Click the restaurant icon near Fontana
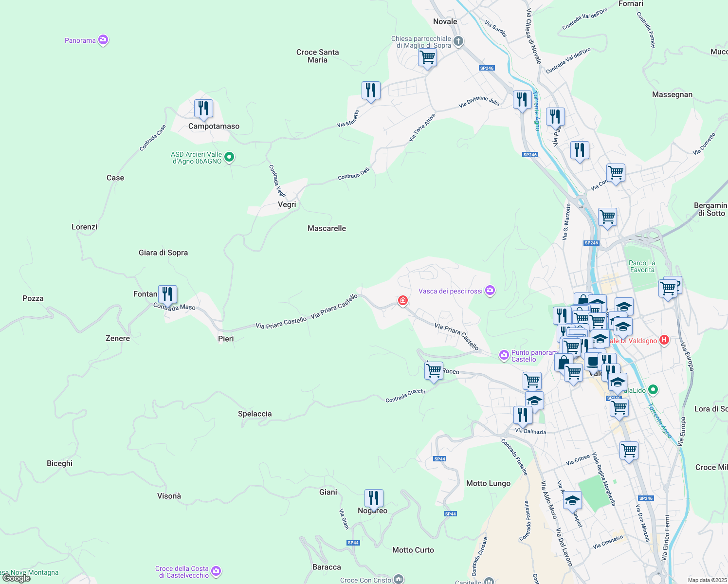 coord(167,294)
